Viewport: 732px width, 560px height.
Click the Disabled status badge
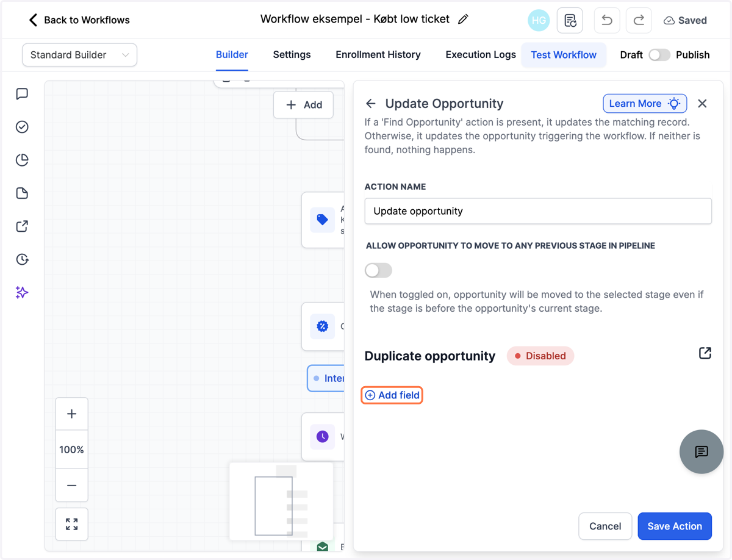tap(540, 356)
